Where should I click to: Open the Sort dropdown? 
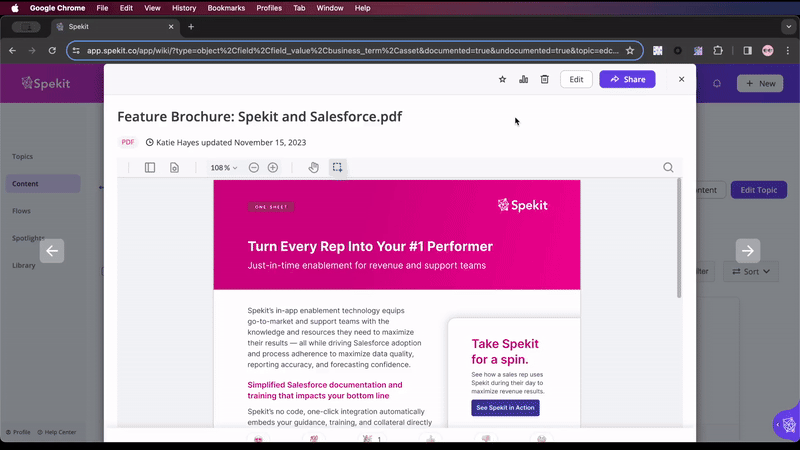tap(751, 271)
